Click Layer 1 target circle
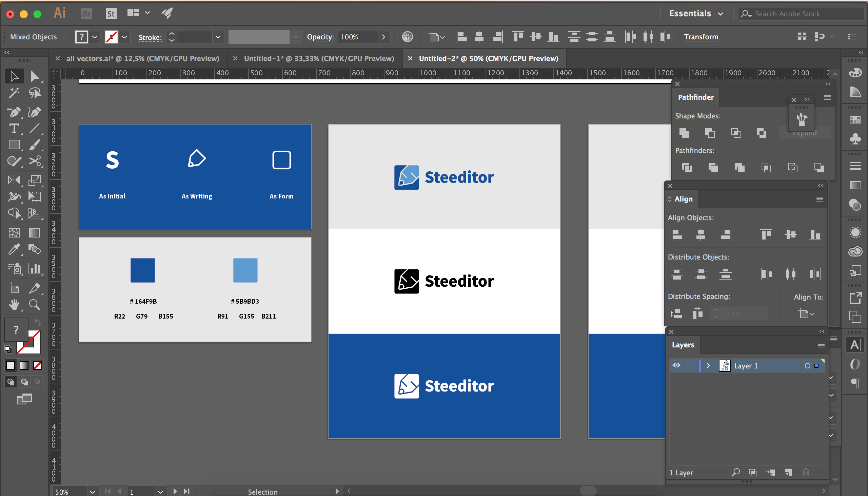868x496 pixels. tap(807, 366)
